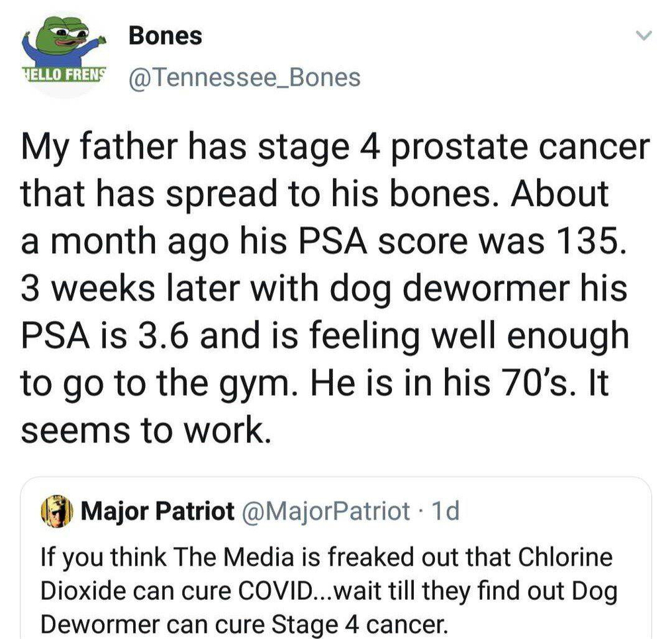Click the main tweet's first line of text

(x=335, y=146)
